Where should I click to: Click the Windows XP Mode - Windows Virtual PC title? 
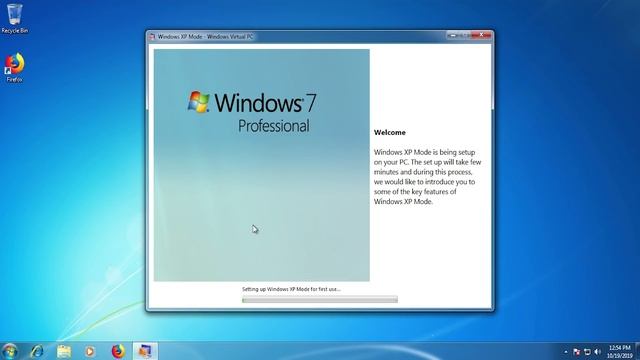click(205, 37)
